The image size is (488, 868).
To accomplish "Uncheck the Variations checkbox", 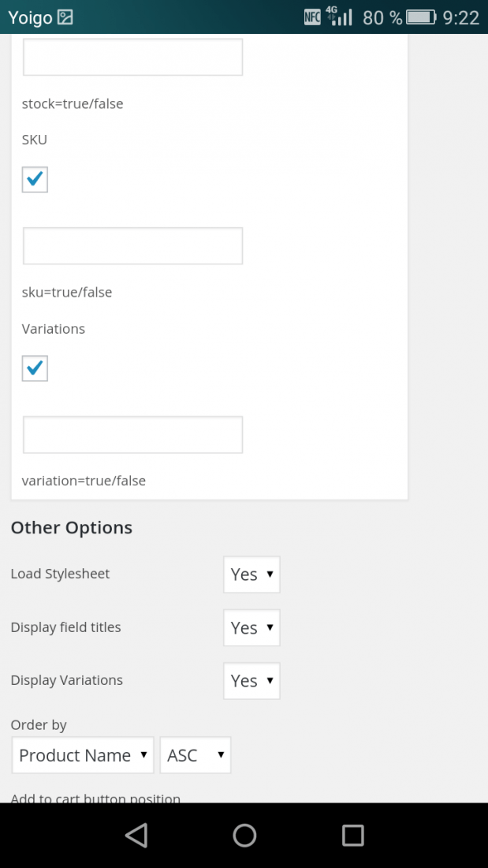I will (35, 369).
